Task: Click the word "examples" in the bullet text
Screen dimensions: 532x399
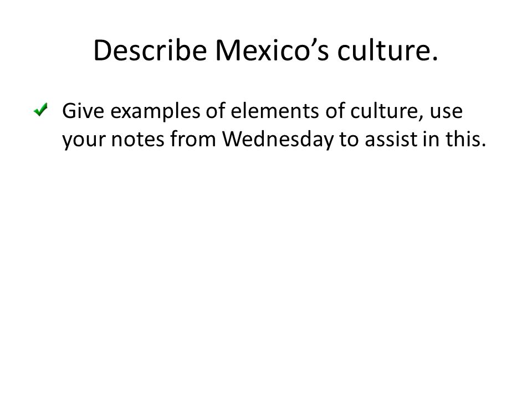Action: coord(155,112)
